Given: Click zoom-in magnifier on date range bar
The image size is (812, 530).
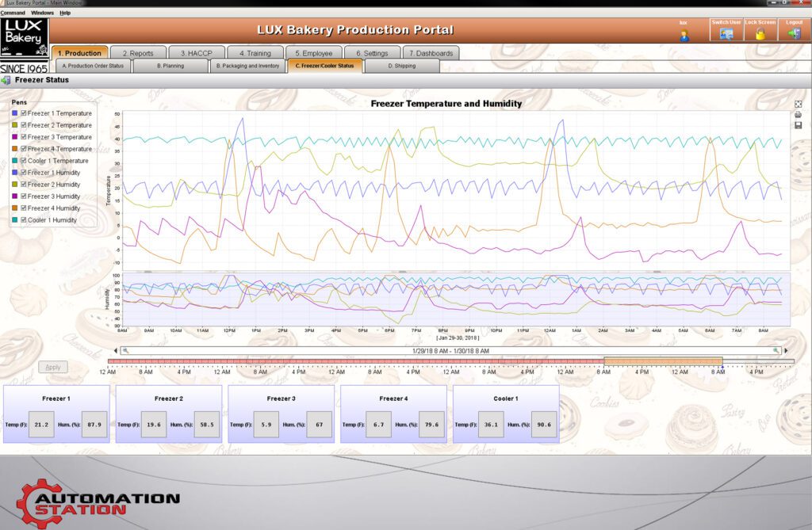Looking at the screenshot, I should tap(776, 349).
